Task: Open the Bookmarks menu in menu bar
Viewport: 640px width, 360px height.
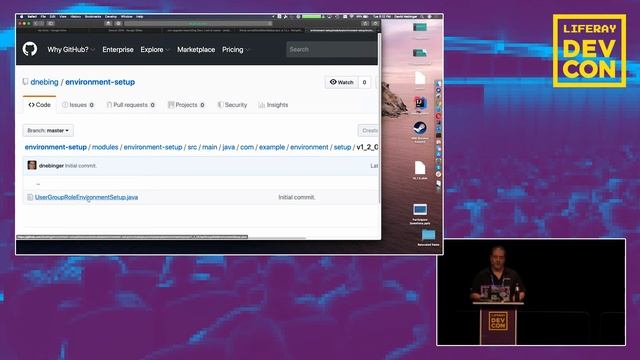Action: pos(93,17)
